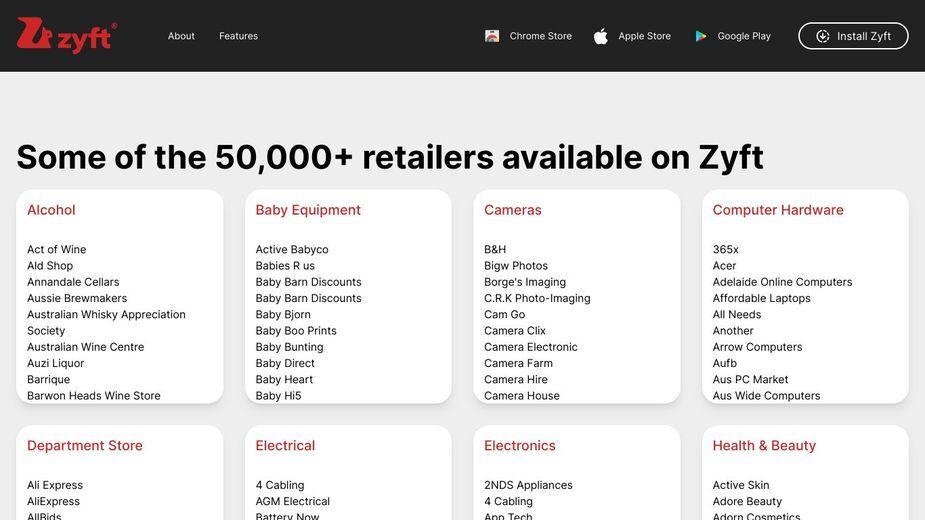Screen dimensions: 925x520
Task: Click B&H retailer
Action: tap(495, 250)
